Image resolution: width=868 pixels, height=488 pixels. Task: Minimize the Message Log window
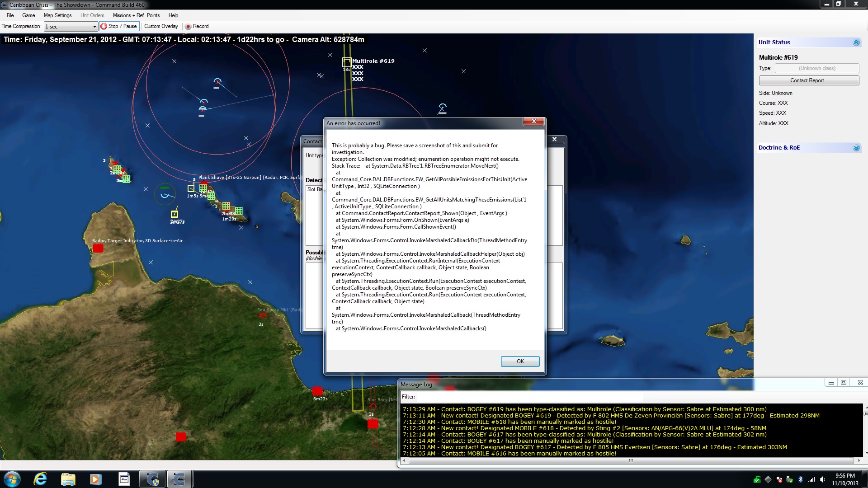coord(831,383)
